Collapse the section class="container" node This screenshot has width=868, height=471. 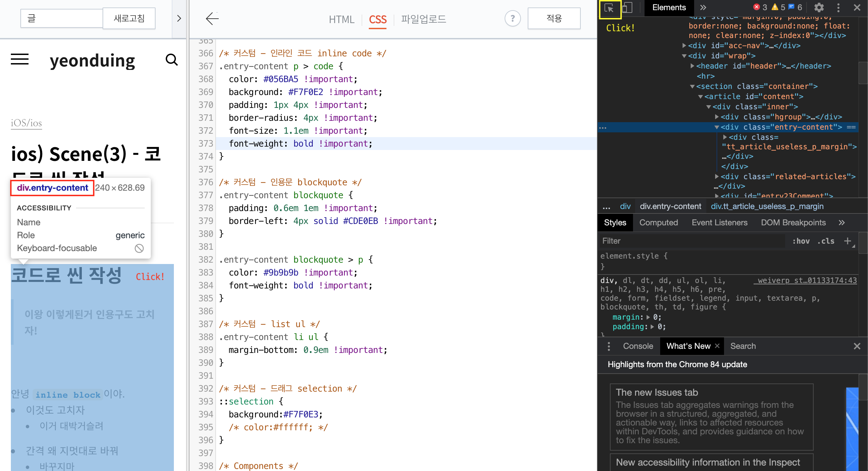[x=692, y=87]
